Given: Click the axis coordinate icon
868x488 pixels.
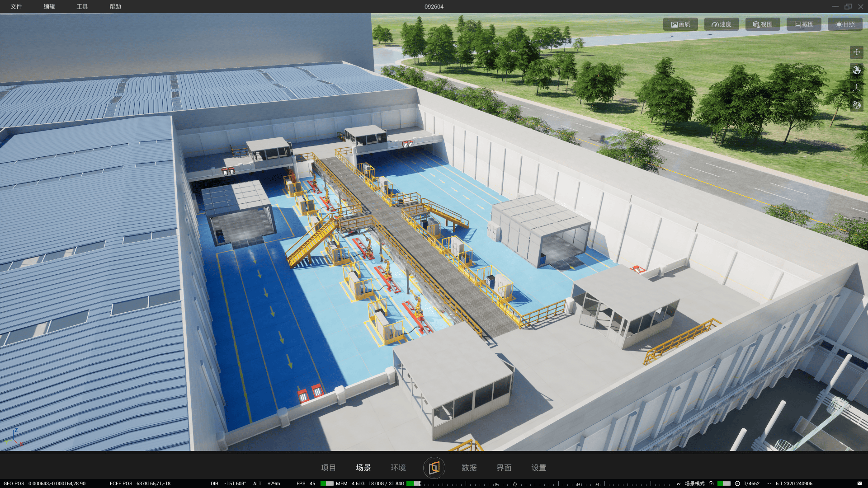Looking at the screenshot, I should point(856,88).
